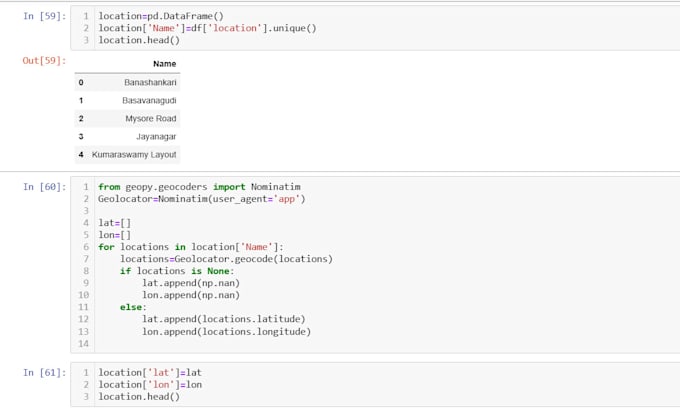Viewport: 680px width, 410px height.
Task: Select the Basavanagudi table row
Action: click(x=128, y=101)
